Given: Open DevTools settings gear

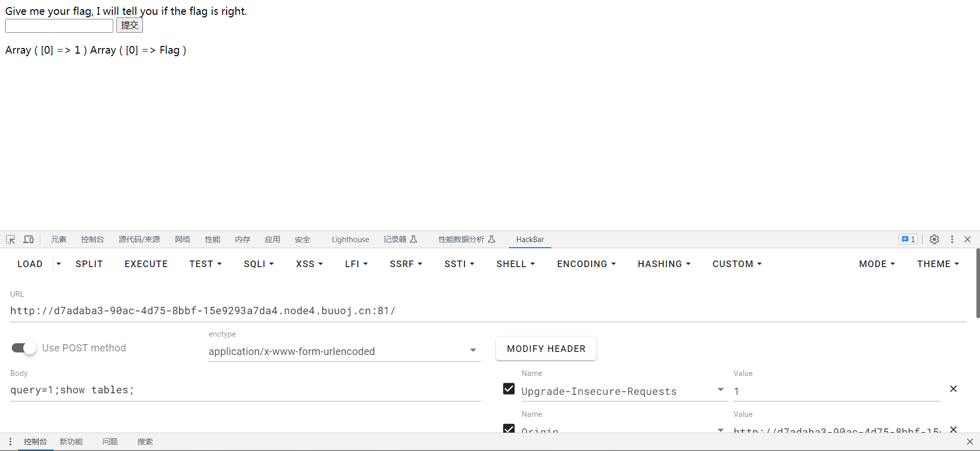Looking at the screenshot, I should (934, 240).
